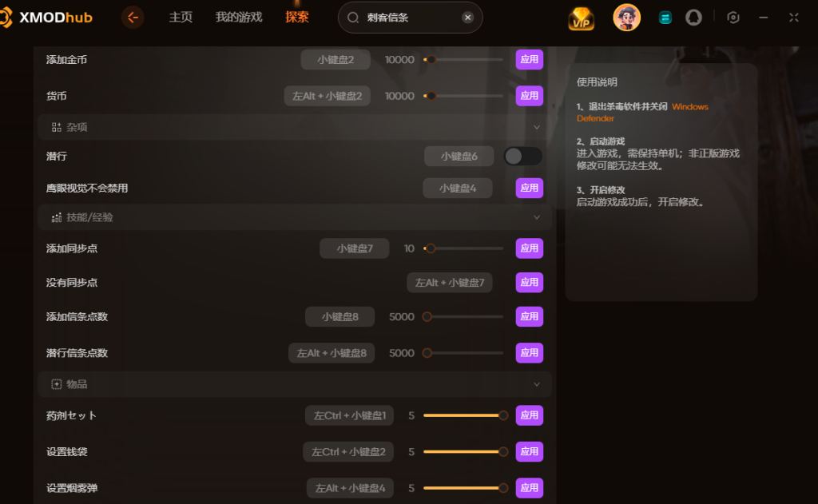Collapse the 技能/经验 section chevron
This screenshot has width=818, height=504.
[x=537, y=217]
